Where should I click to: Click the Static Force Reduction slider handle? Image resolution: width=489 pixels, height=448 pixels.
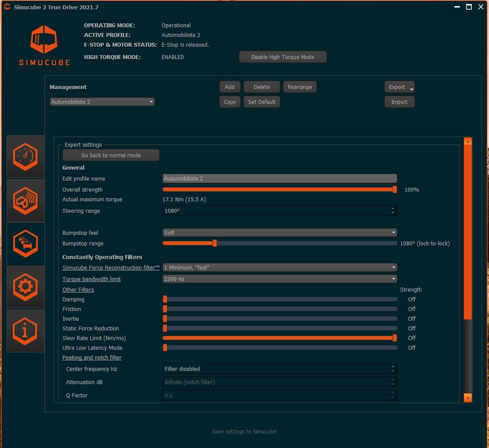[x=165, y=328]
